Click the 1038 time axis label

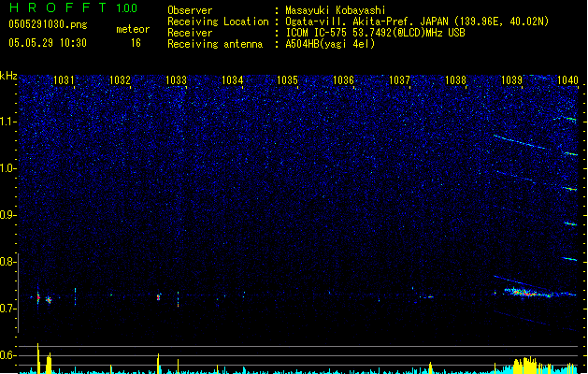pyautogui.click(x=455, y=80)
